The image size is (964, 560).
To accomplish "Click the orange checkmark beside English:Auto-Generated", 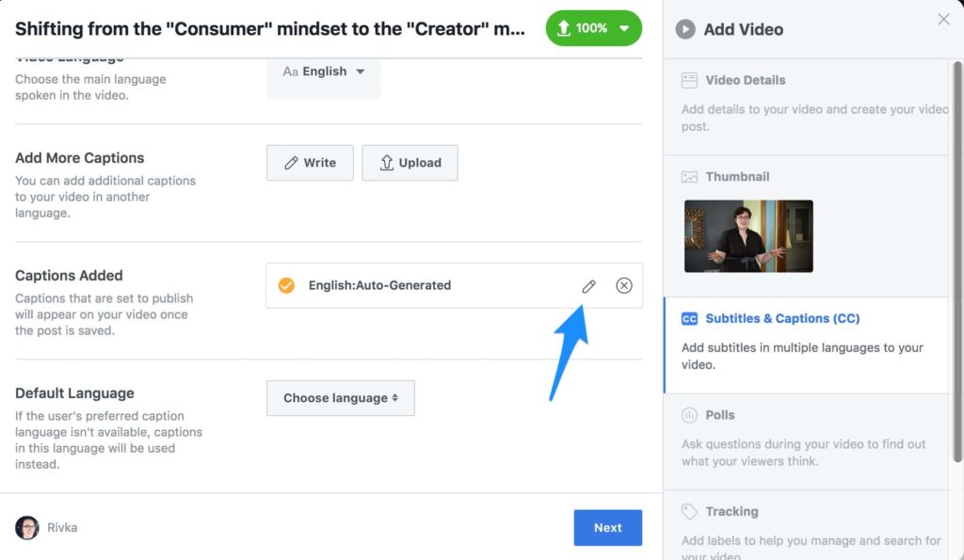I will click(x=287, y=285).
